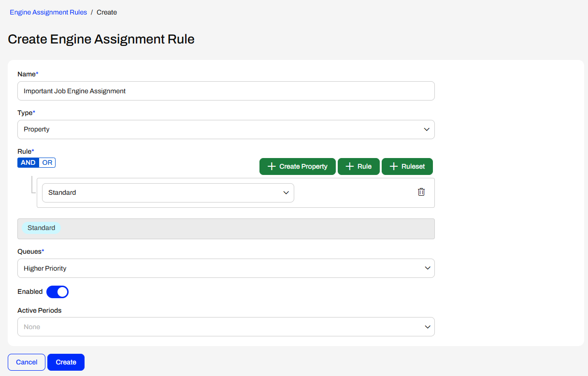This screenshot has height=376, width=588.
Task: Click the Standard tag in rule summary
Action: (41, 228)
